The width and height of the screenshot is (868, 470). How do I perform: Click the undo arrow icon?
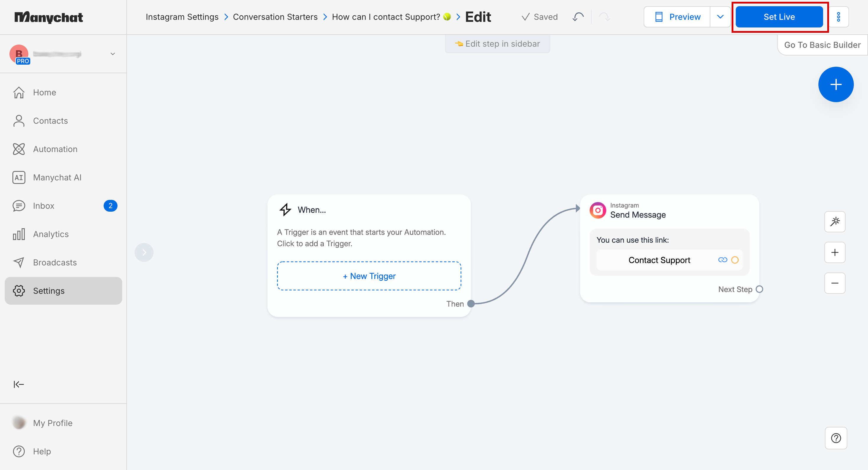[x=578, y=17]
